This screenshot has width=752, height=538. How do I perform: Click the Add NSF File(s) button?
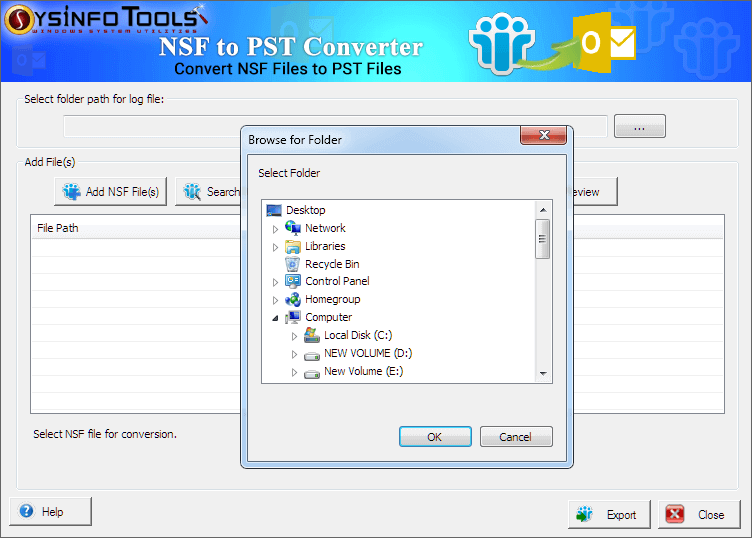click(110, 191)
